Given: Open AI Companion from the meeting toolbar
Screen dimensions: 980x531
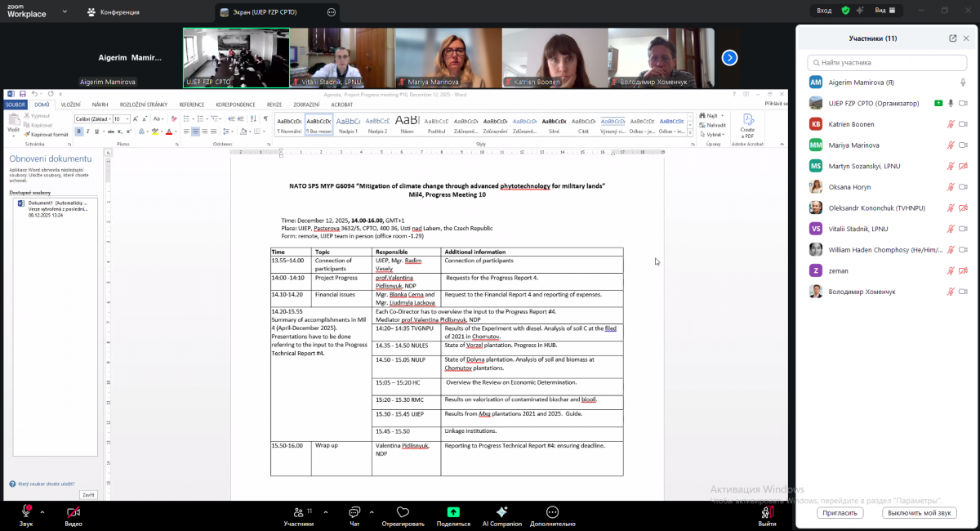Looking at the screenshot, I should tap(501, 511).
